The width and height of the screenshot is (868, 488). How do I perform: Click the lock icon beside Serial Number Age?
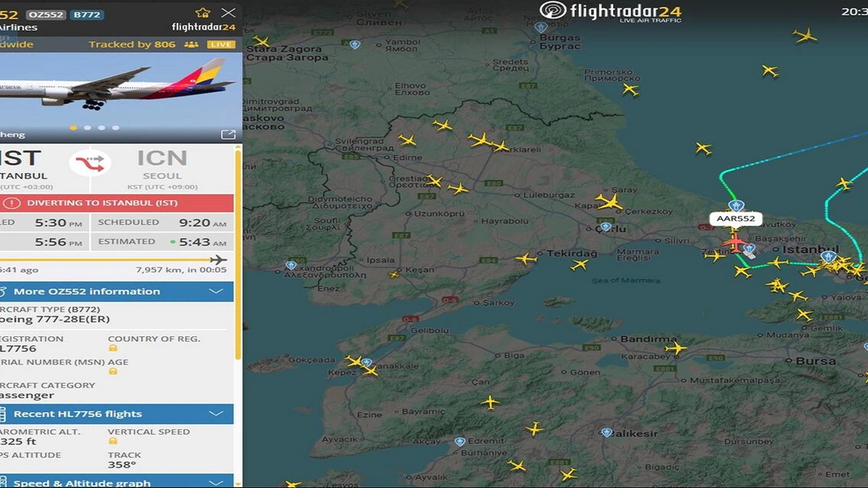[x=113, y=371]
